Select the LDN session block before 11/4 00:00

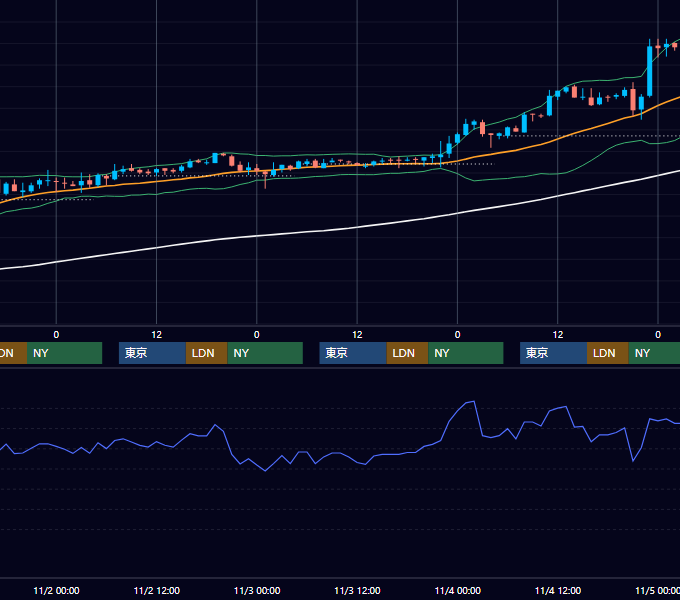(407, 353)
